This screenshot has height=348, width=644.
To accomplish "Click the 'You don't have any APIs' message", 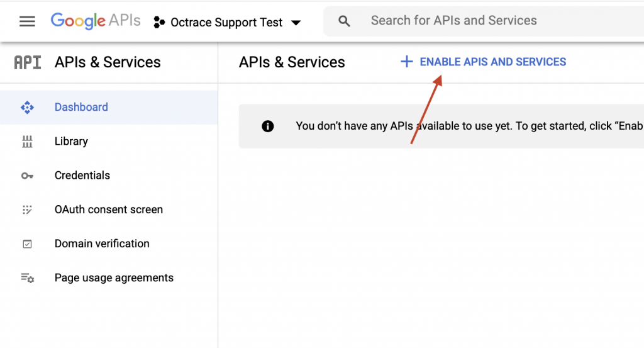I will [x=470, y=126].
